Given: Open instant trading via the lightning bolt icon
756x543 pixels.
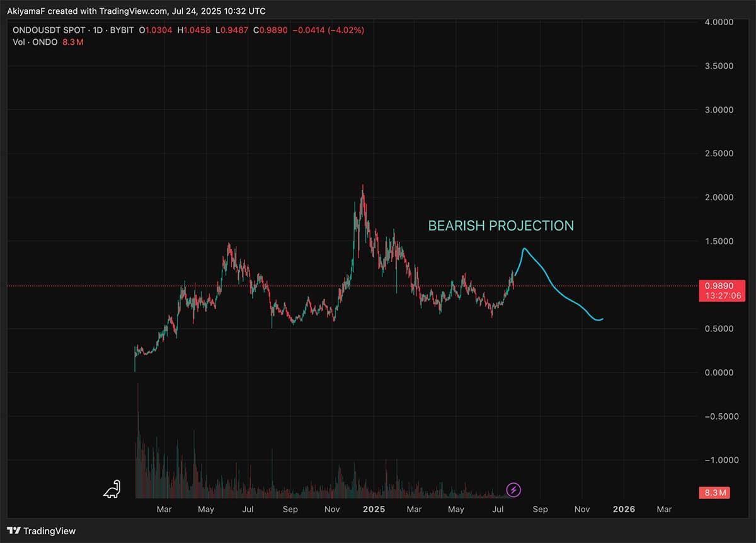Looking at the screenshot, I should click(x=513, y=490).
